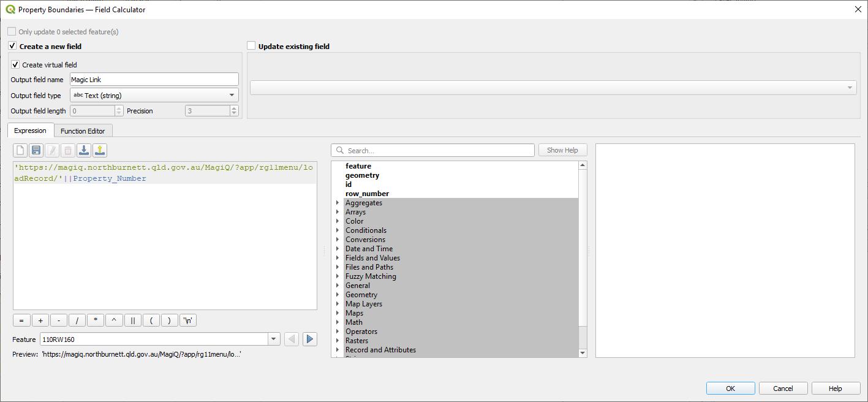Open the Output field type dropdown
The image size is (868, 402).
[x=154, y=96]
